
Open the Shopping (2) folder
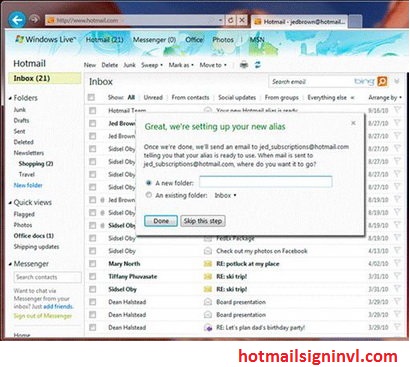tap(36, 163)
